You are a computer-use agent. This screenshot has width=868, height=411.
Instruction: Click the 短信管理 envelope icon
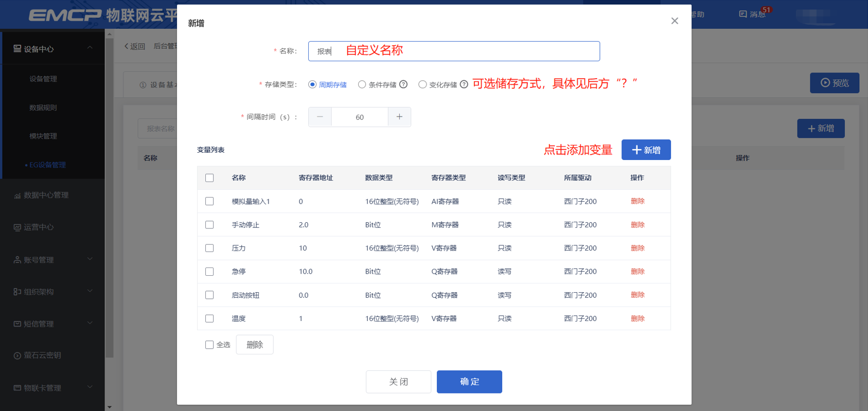[17, 324]
